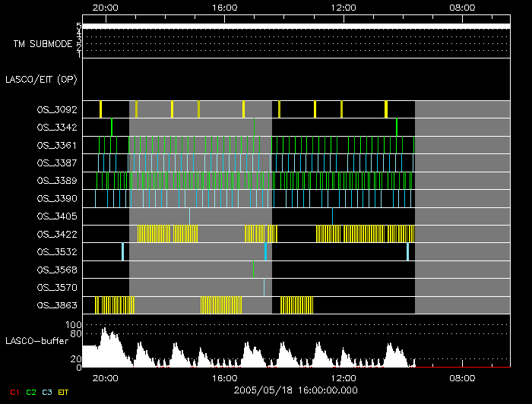Click the TM SUBMODE label

[x=43, y=44]
